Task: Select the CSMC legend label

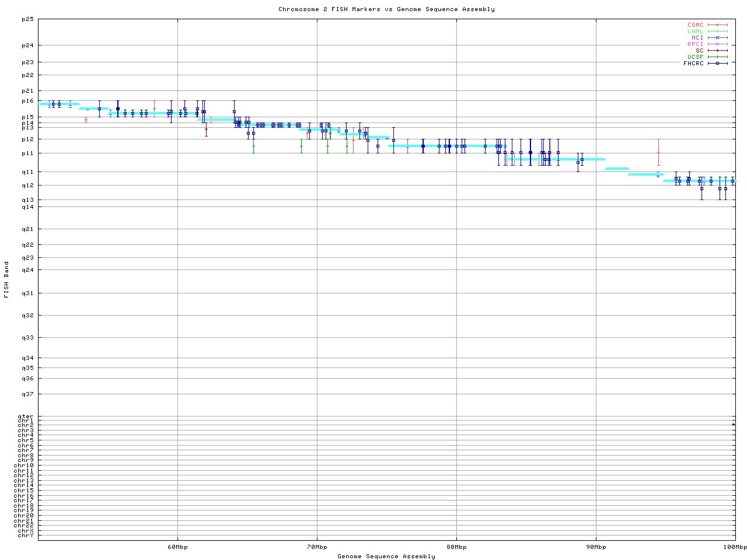Action: [695, 25]
